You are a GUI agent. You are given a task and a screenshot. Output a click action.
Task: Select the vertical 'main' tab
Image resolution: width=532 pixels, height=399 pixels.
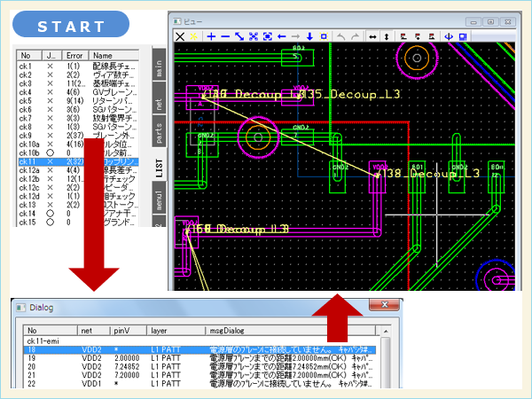tap(159, 64)
